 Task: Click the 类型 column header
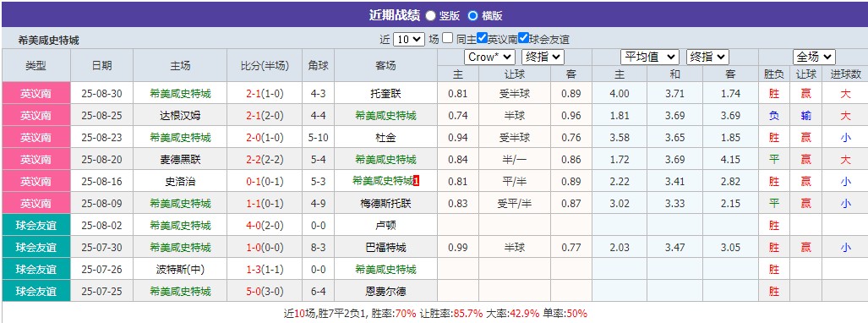[x=36, y=65]
